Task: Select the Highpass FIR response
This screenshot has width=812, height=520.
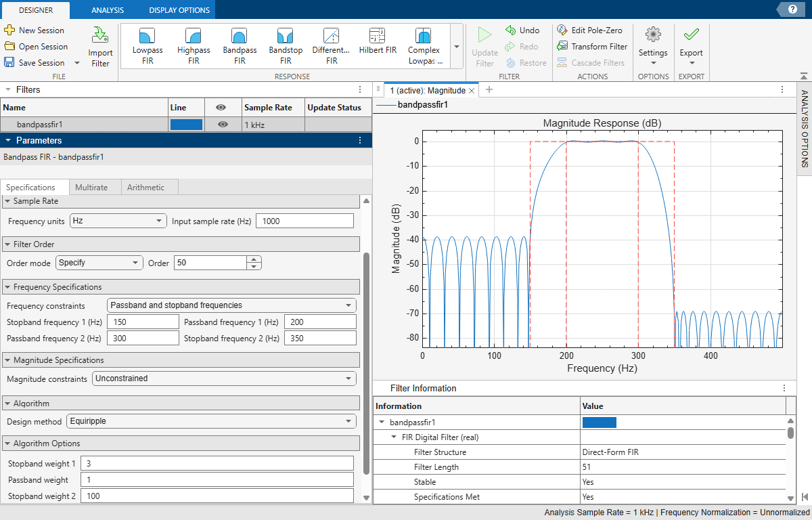Action: (x=194, y=46)
